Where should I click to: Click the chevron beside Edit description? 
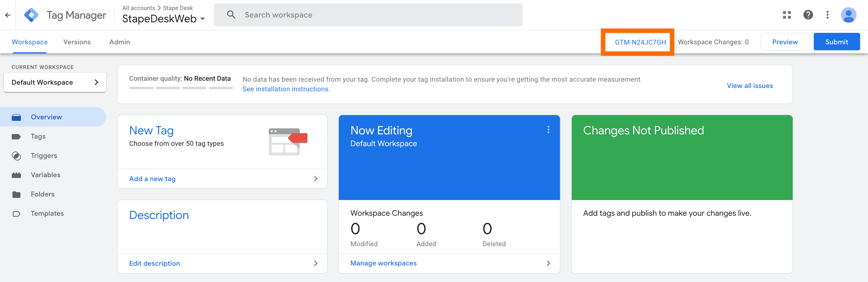pos(316,263)
